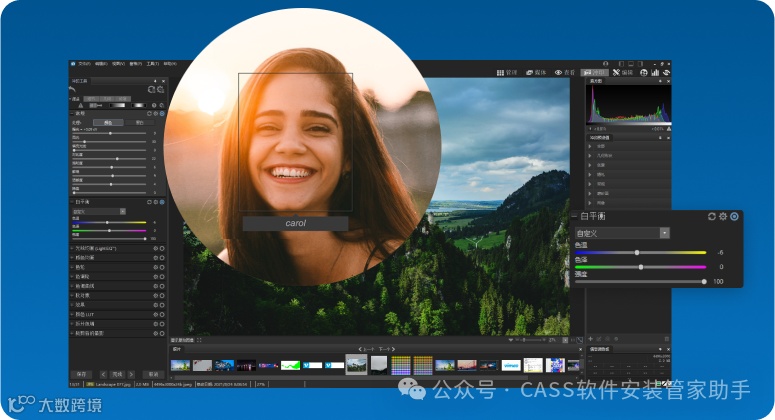Click the 取消 button in develop panel
This screenshot has width=775, height=420.
(x=151, y=374)
